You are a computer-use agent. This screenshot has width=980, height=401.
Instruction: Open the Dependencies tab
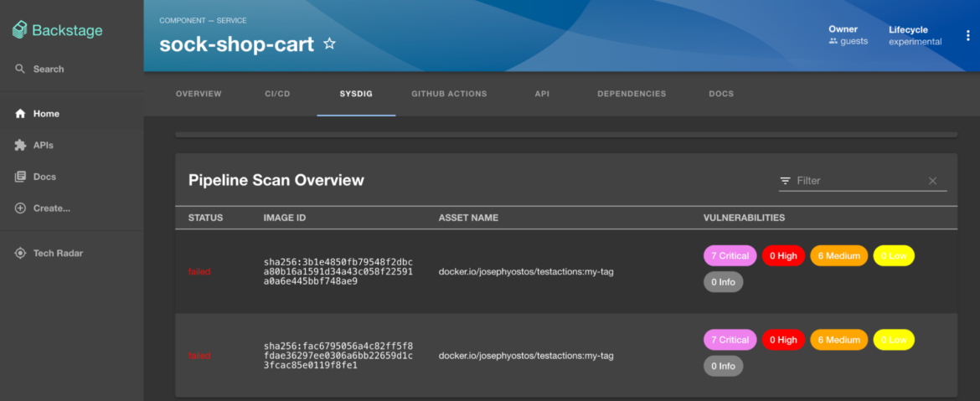(632, 94)
